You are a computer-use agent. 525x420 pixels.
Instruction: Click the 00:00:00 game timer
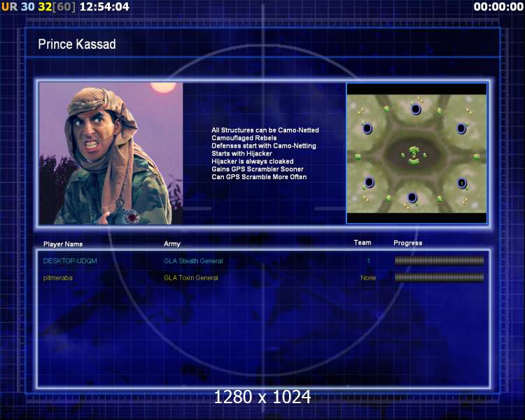coord(498,7)
